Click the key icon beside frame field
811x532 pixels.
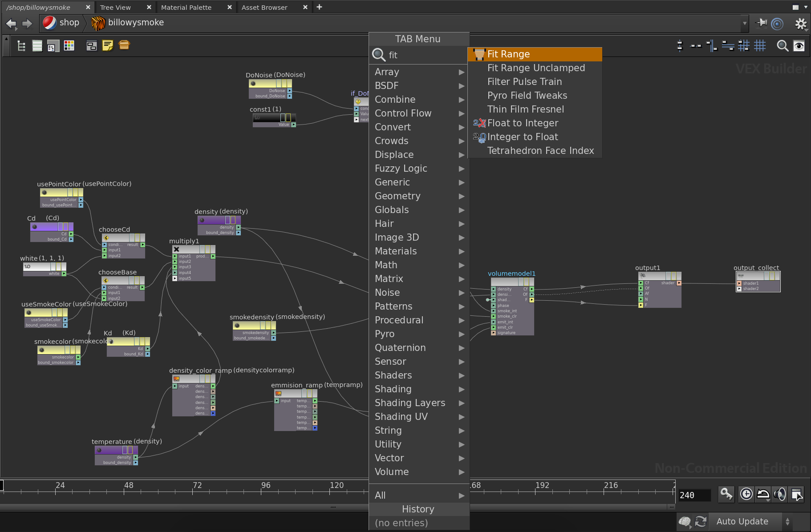(726, 494)
